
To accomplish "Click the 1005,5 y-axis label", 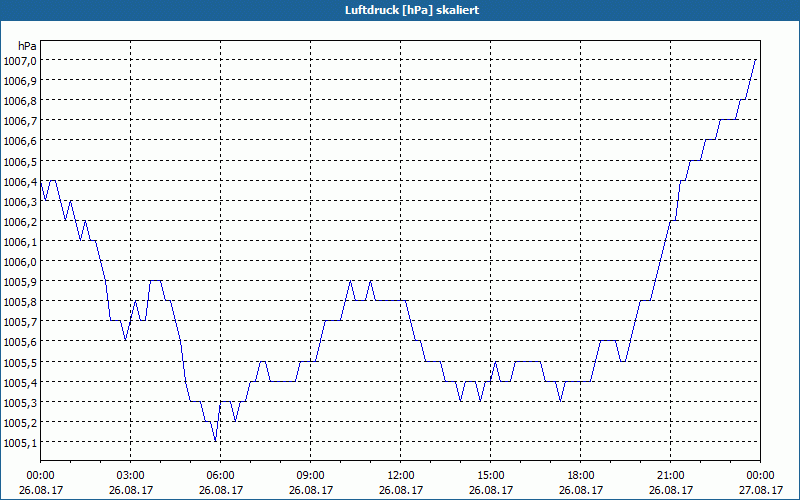I will click(20, 363).
